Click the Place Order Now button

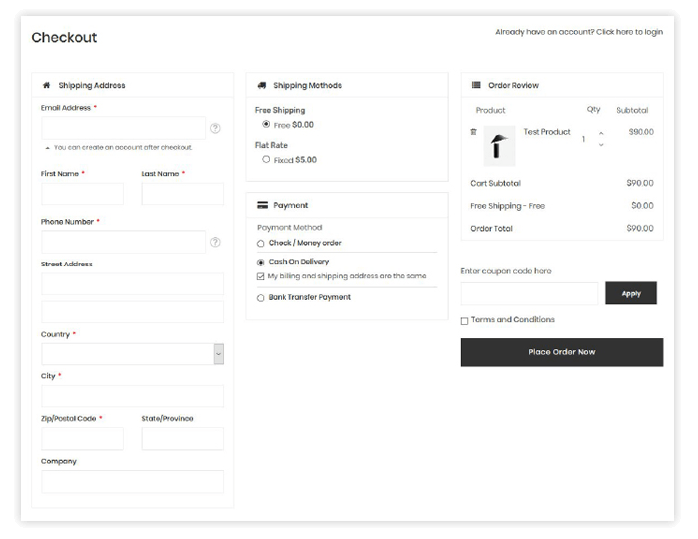tap(562, 352)
